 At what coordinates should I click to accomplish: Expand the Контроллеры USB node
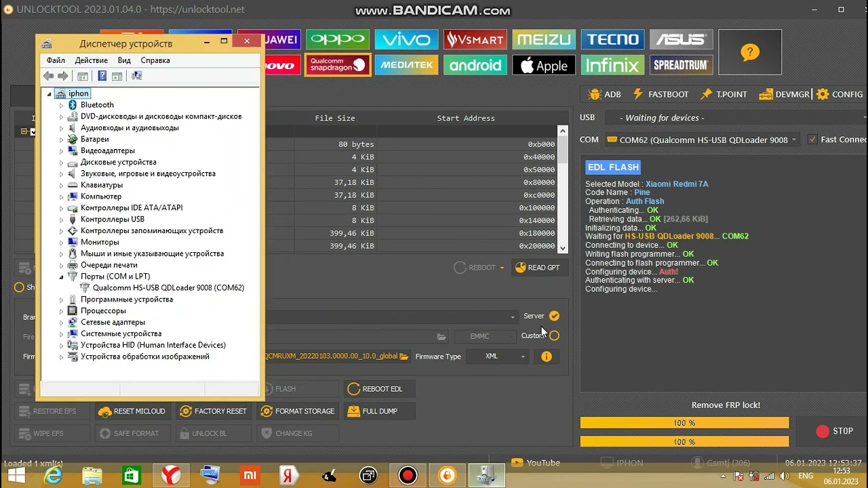pos(61,220)
